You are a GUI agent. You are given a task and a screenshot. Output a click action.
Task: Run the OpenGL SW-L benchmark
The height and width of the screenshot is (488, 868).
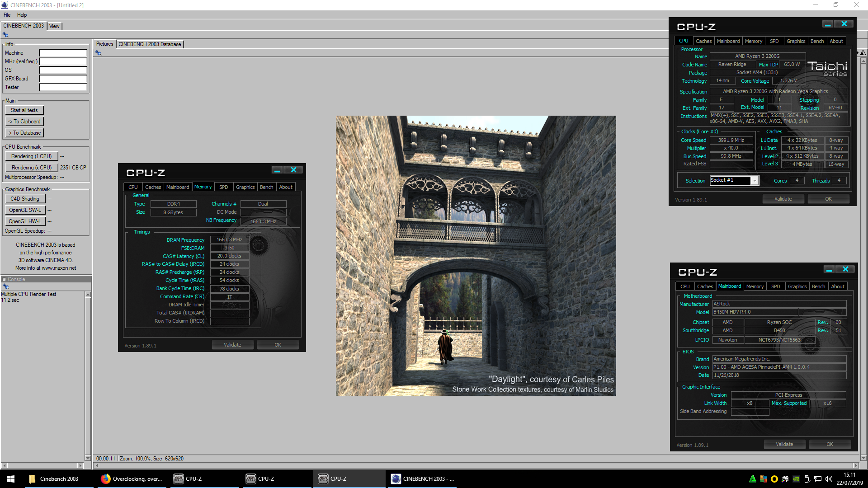pyautogui.click(x=25, y=210)
